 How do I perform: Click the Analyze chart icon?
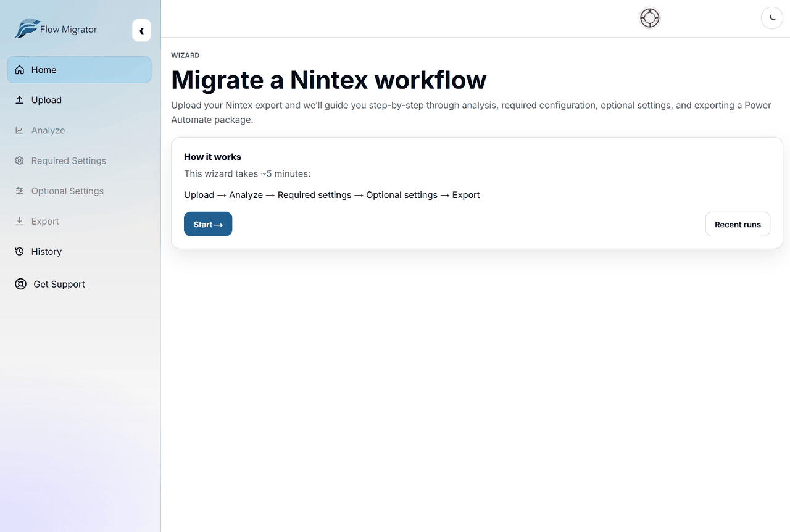pyautogui.click(x=19, y=130)
